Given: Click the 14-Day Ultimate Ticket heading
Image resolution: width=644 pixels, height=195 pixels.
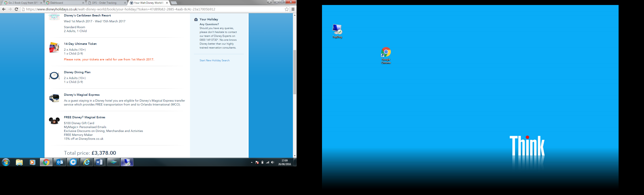Looking at the screenshot, I should (80, 44).
